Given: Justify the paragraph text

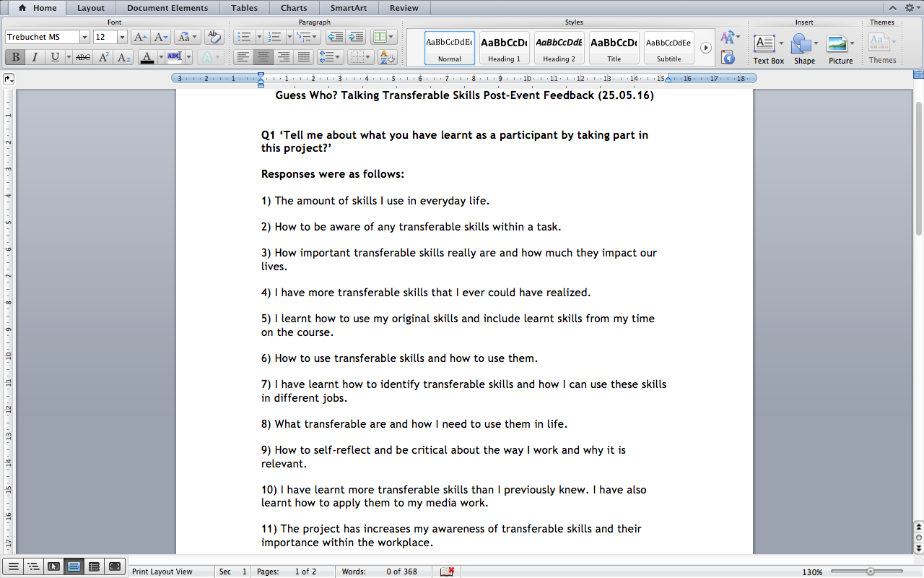Looking at the screenshot, I should [x=304, y=57].
